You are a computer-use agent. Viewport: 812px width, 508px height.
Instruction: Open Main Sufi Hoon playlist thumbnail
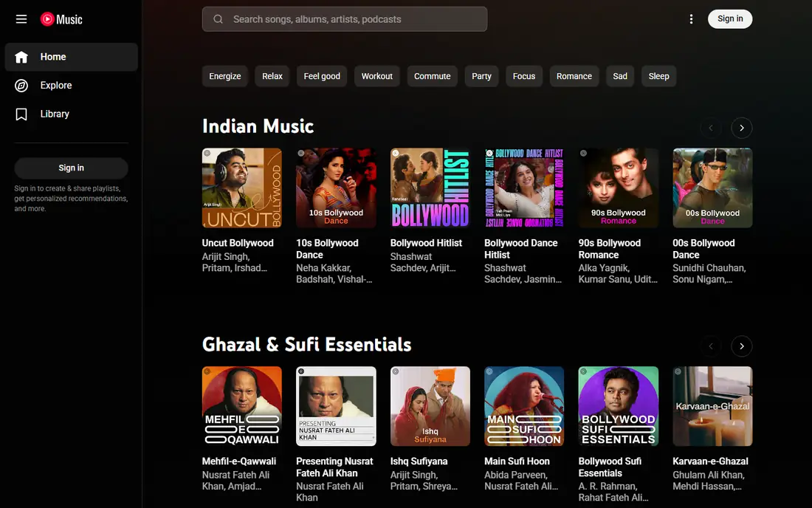(x=524, y=407)
